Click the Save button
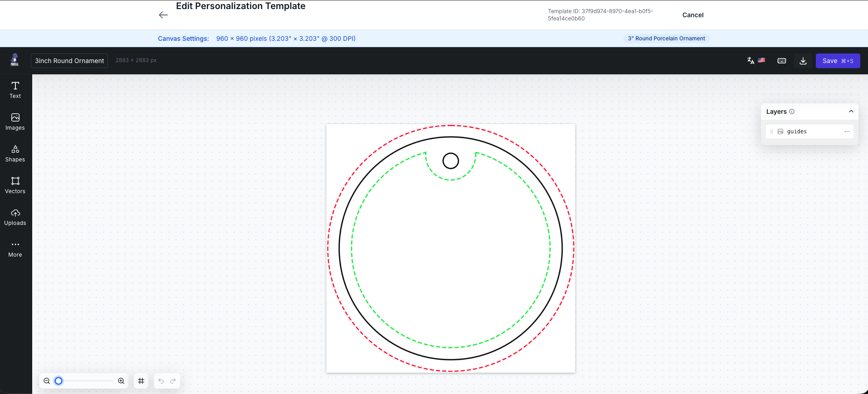Viewport: 868px width, 394px height. pyautogui.click(x=837, y=61)
